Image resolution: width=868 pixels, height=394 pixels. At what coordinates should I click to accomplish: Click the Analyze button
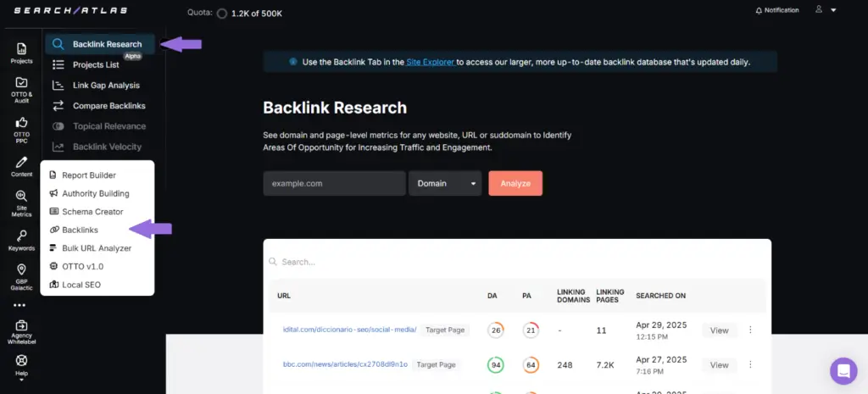pos(515,183)
